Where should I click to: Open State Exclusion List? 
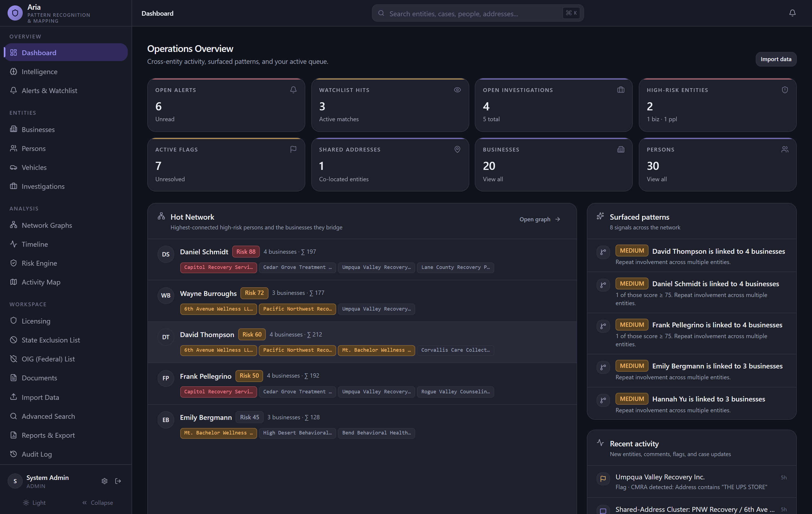click(x=66, y=340)
